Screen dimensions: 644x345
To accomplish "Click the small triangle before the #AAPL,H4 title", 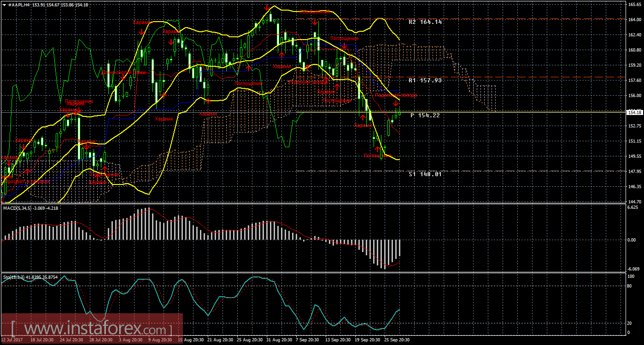I will pyautogui.click(x=4, y=5).
